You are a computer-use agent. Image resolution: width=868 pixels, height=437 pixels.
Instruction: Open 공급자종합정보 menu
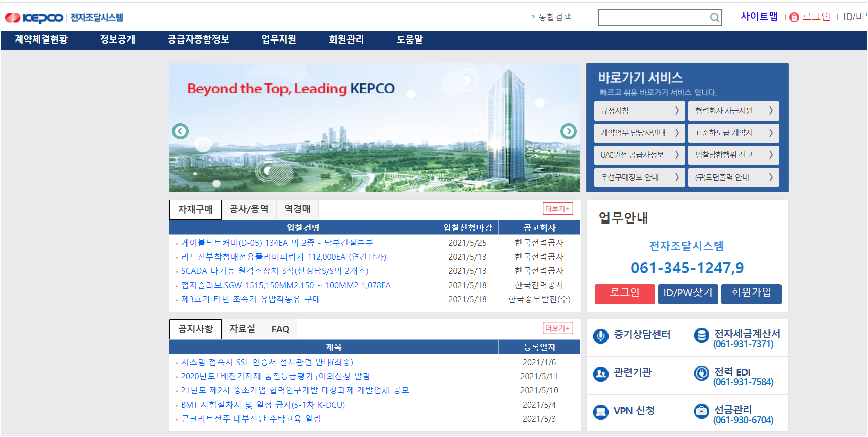tap(198, 39)
